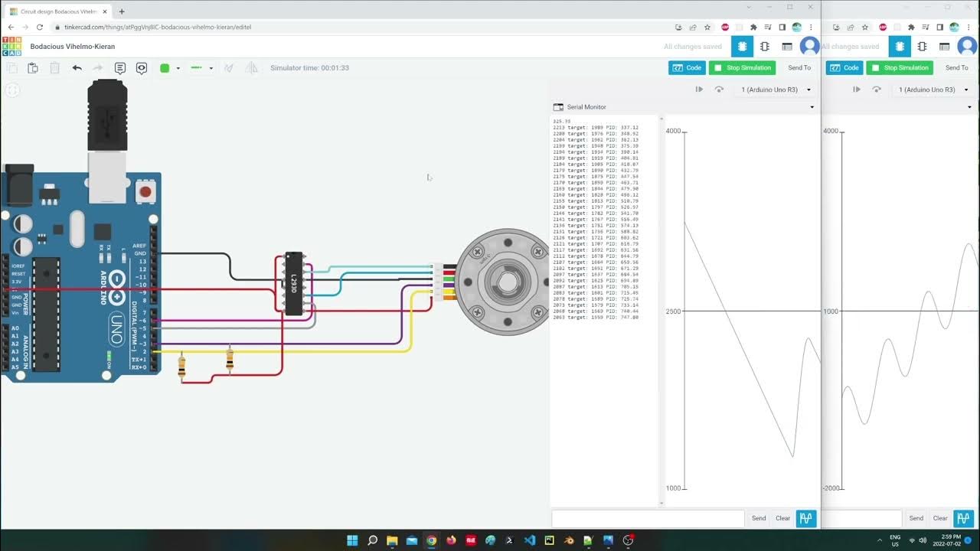The width and height of the screenshot is (980, 551).
Task: Click the serial input field in front window
Action: [x=648, y=518]
